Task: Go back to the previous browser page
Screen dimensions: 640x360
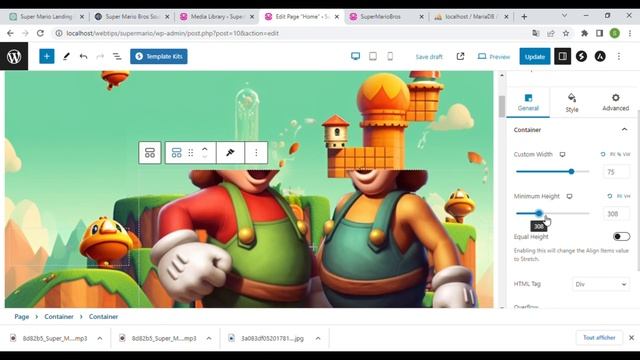Action: coord(10,33)
